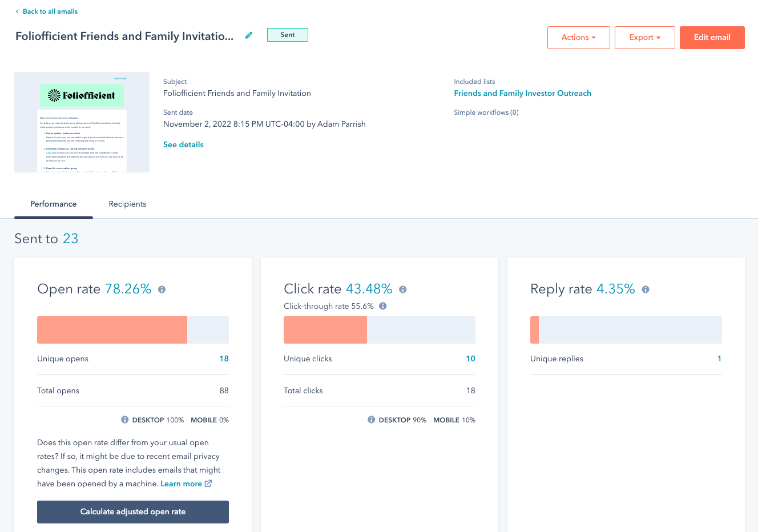Click Total opens value 88
The height and width of the screenshot is (532, 758).
click(x=224, y=390)
